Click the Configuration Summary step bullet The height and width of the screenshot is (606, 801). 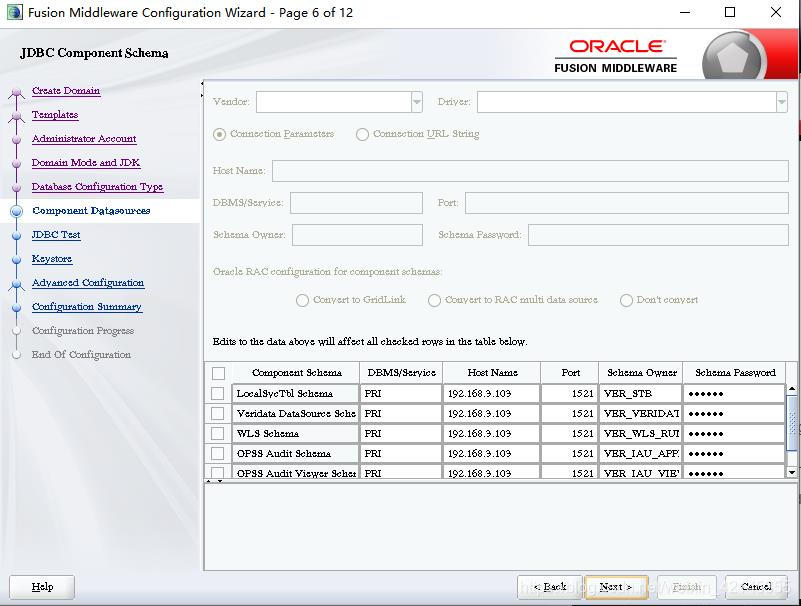point(16,308)
